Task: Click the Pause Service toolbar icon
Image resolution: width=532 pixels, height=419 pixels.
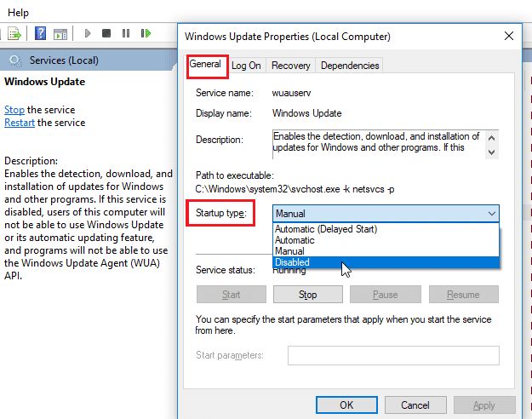Action: (x=126, y=33)
